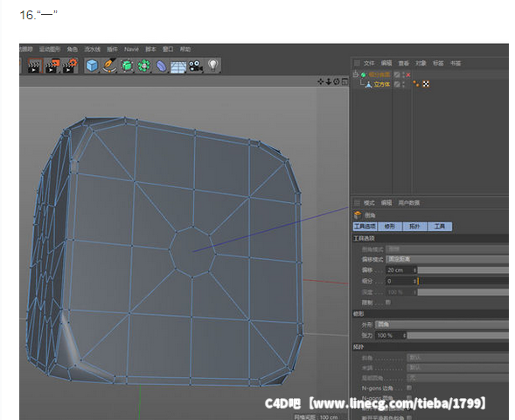Screen dimensions: 515x420
Task: Click the 张力 value stepper arrows
Action: pyautogui.click(x=404, y=335)
